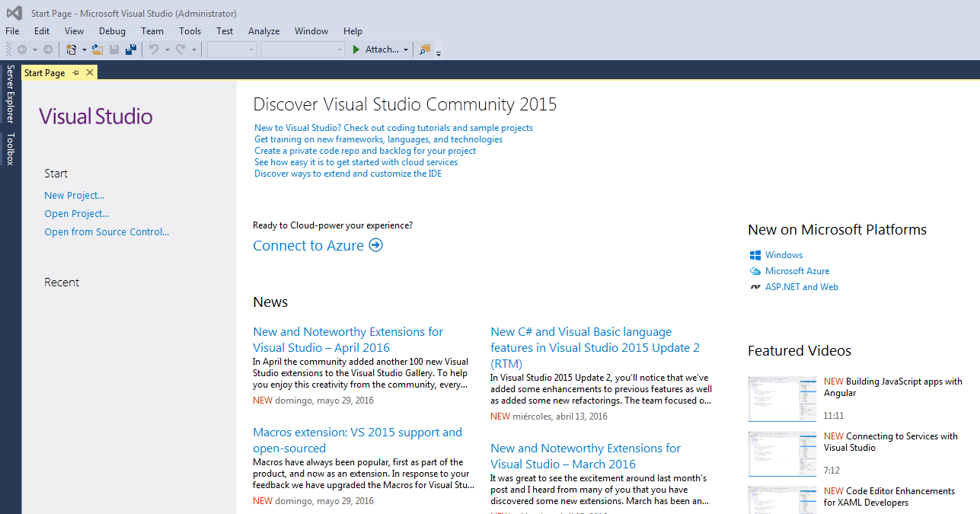
Task: Click the Open File folder toolbar icon
Action: (x=97, y=49)
